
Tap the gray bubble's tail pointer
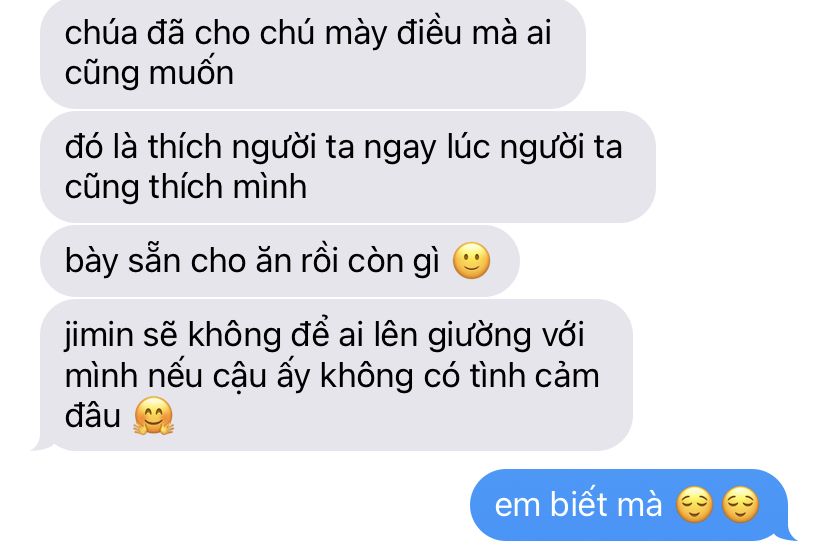click(43, 444)
